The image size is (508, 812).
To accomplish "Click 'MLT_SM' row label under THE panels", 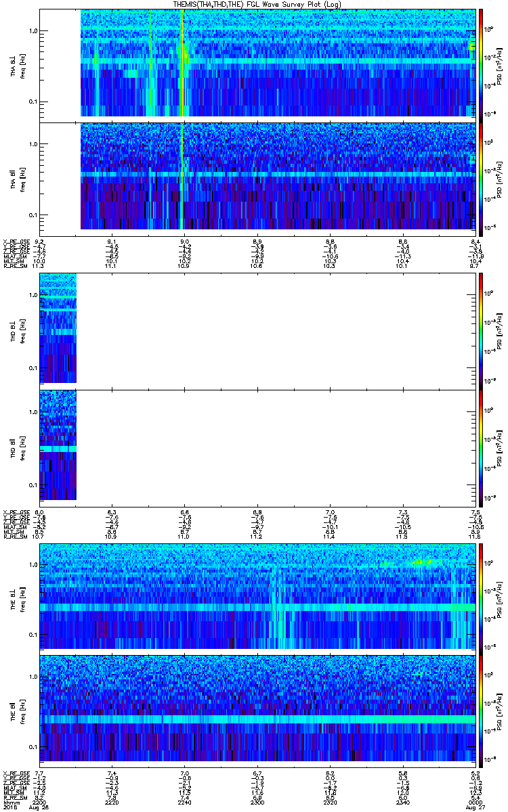I will (x=13, y=793).
